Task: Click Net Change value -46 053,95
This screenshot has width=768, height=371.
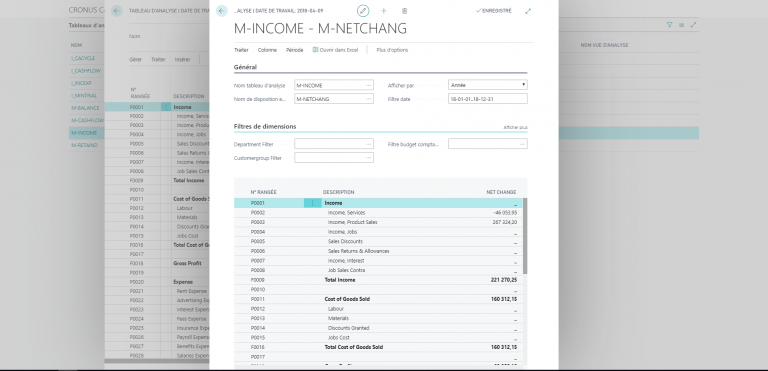Action: pos(505,213)
